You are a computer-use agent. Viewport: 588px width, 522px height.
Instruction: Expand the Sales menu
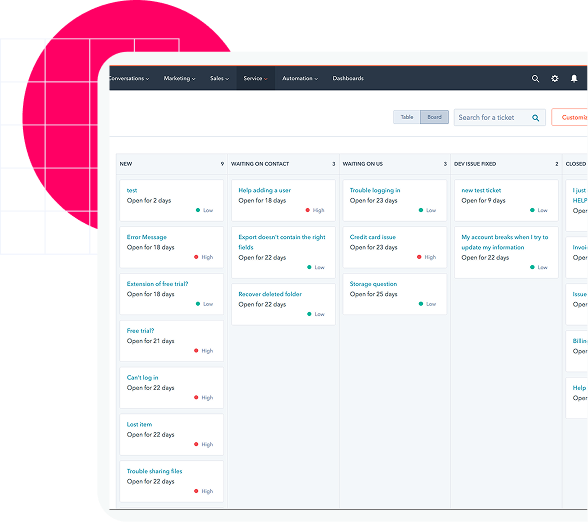click(219, 78)
